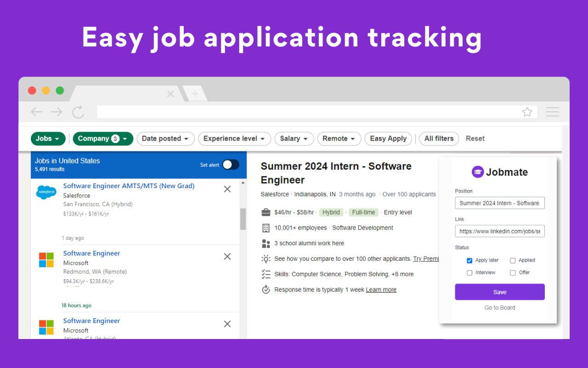Open the Learn more link
This screenshot has height=368, width=588.
pos(381,290)
